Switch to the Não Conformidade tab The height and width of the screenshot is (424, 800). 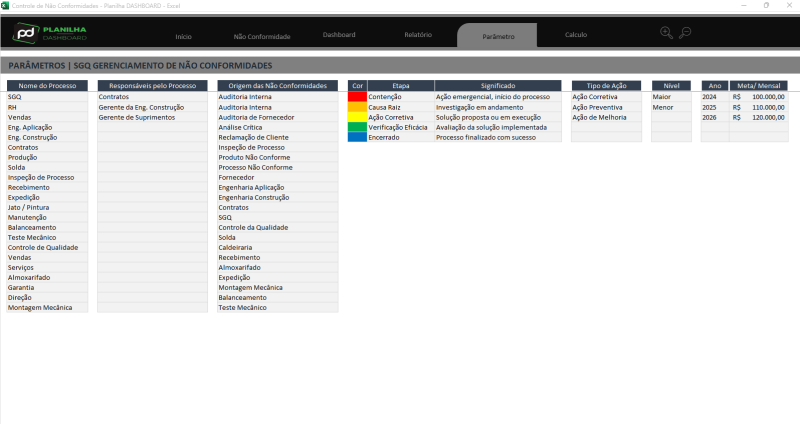[x=261, y=36]
